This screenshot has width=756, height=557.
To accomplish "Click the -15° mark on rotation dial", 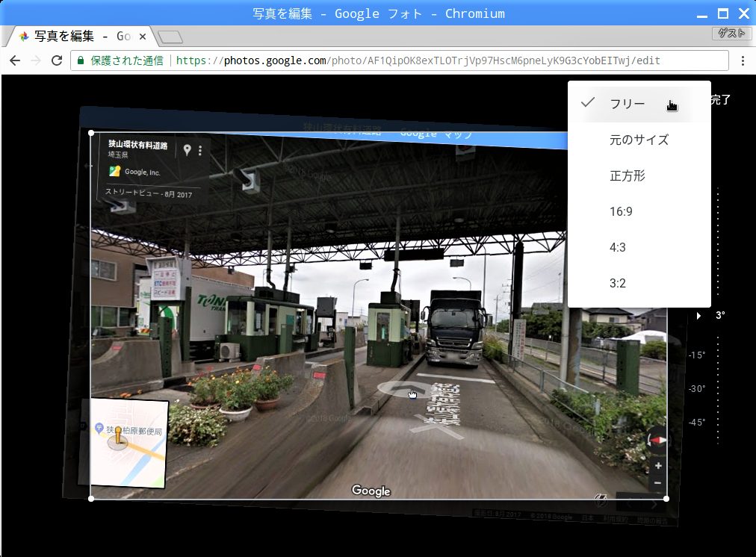I will (x=697, y=355).
